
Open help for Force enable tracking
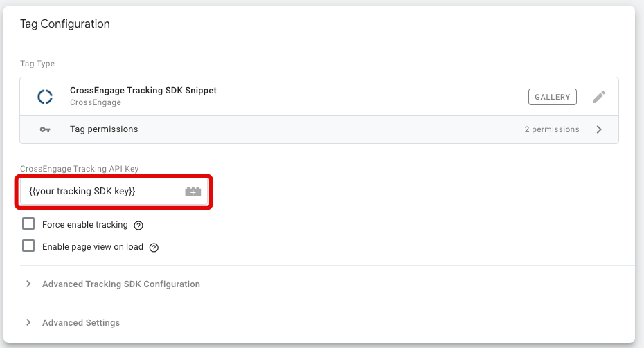click(138, 226)
